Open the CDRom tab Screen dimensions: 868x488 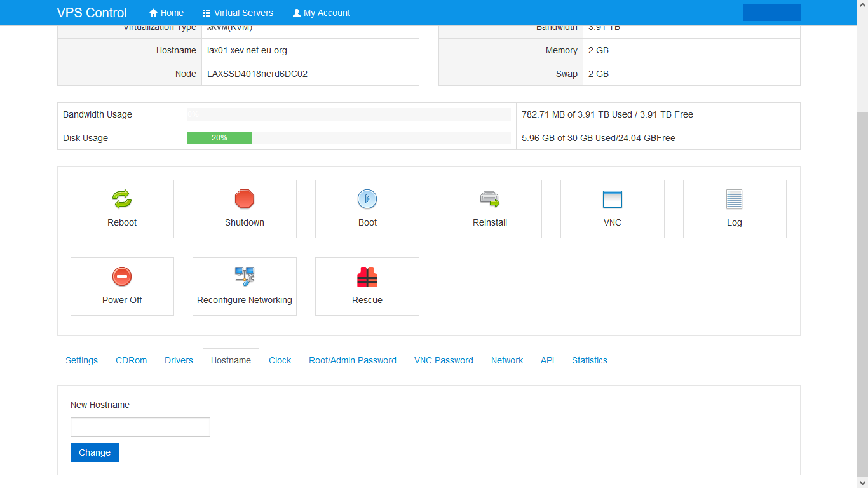tap(131, 360)
